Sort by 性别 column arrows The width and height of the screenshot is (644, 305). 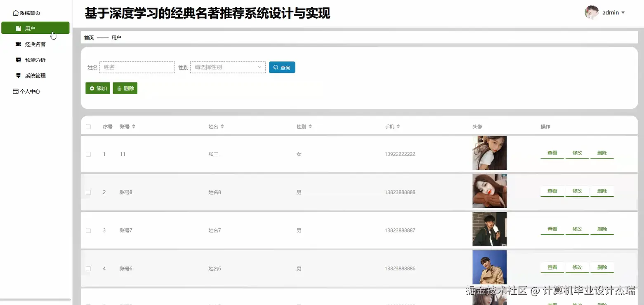point(310,127)
